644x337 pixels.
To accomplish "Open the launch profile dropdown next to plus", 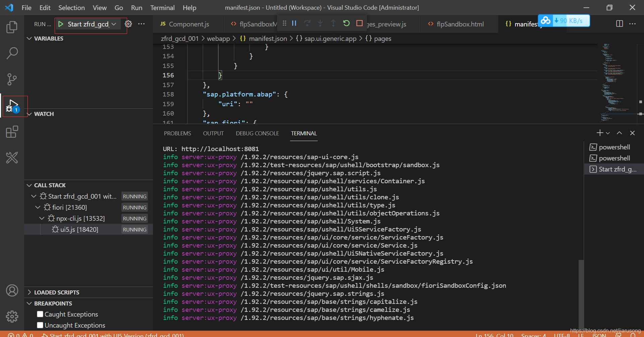I will tap(608, 133).
